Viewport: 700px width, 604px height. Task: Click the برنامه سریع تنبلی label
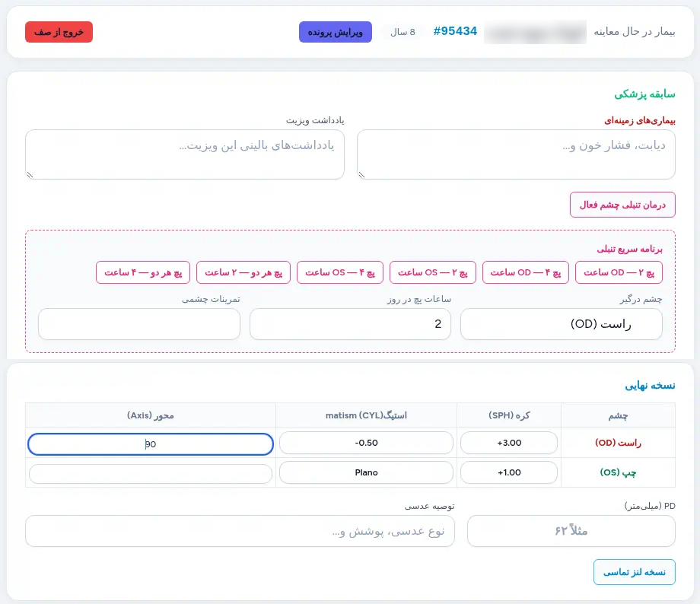(629, 249)
